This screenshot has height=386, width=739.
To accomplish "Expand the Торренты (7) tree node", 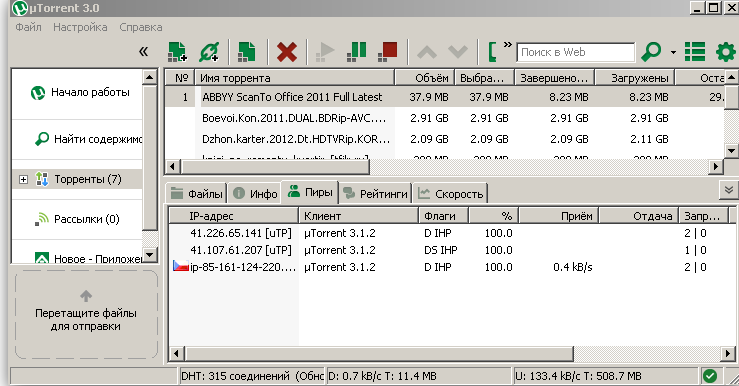I will [x=23, y=179].
